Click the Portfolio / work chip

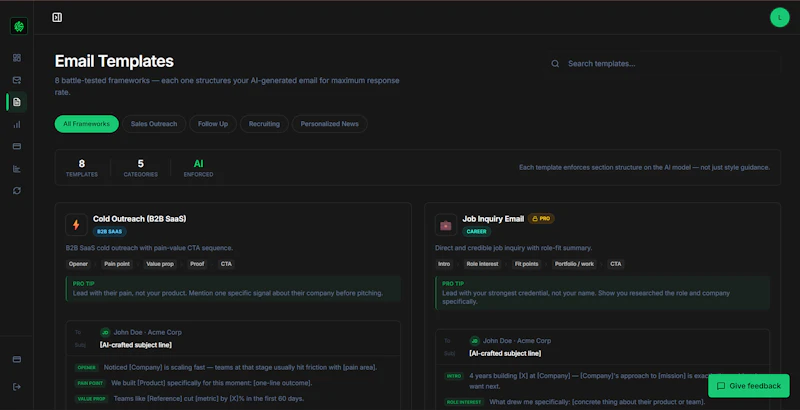pyautogui.click(x=574, y=264)
